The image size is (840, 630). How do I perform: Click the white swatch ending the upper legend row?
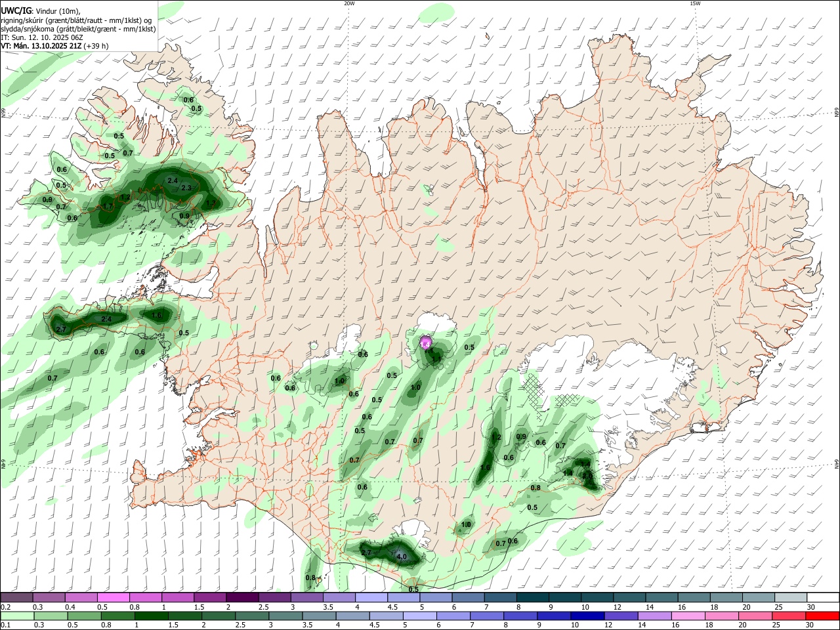[x=823, y=597]
